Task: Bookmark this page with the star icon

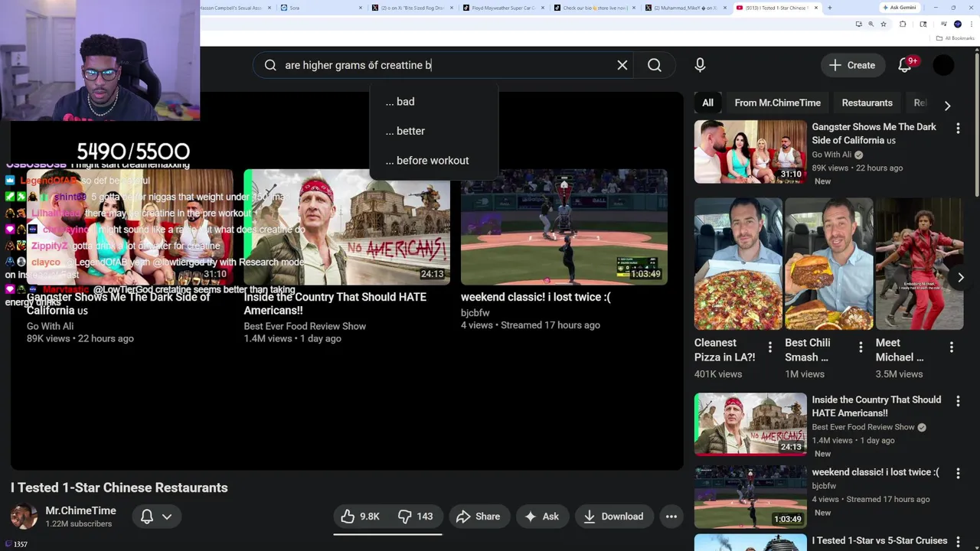Action: click(x=883, y=24)
